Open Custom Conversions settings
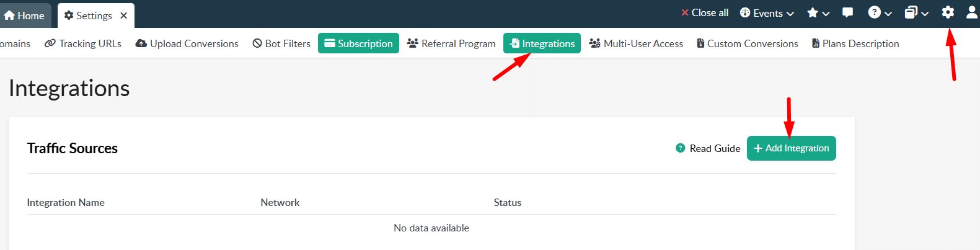Image resolution: width=980 pixels, height=250 pixels. (747, 43)
